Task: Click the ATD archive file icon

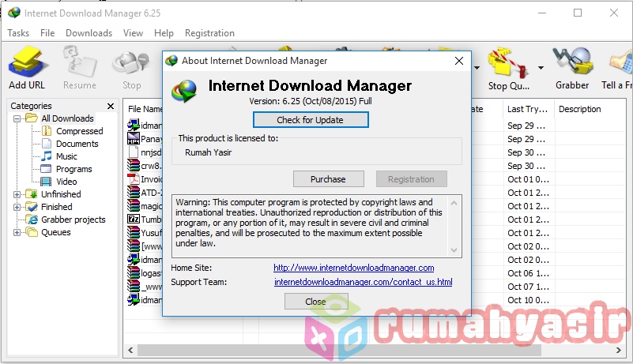Action: 134,192
